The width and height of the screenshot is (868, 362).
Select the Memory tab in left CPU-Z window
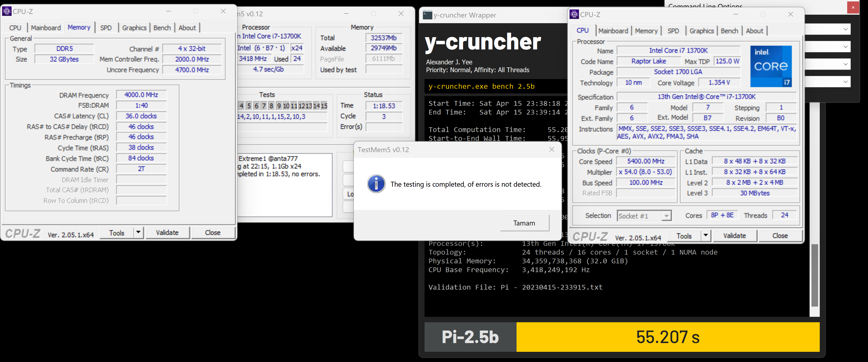click(x=79, y=27)
